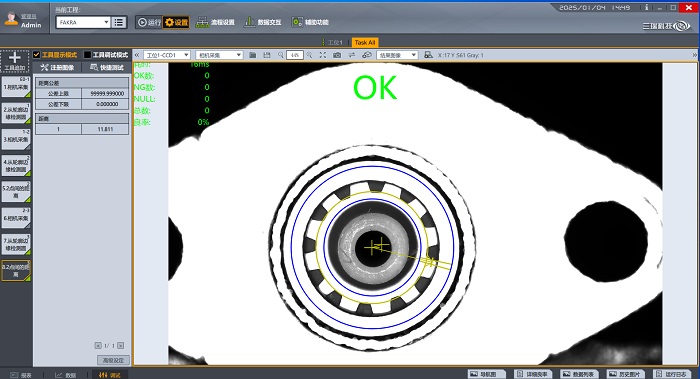This screenshot has height=379, width=700.
Task: Click the camera capture icon
Action: coord(337,55)
